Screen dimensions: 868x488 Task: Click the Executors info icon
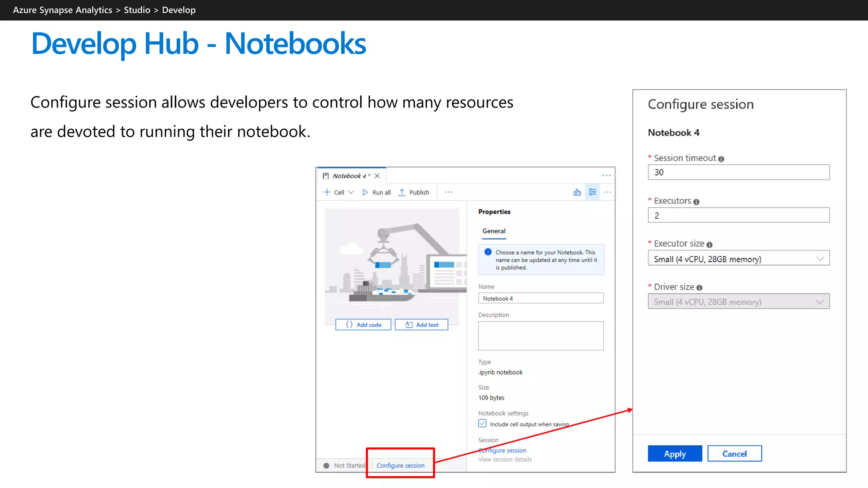696,202
